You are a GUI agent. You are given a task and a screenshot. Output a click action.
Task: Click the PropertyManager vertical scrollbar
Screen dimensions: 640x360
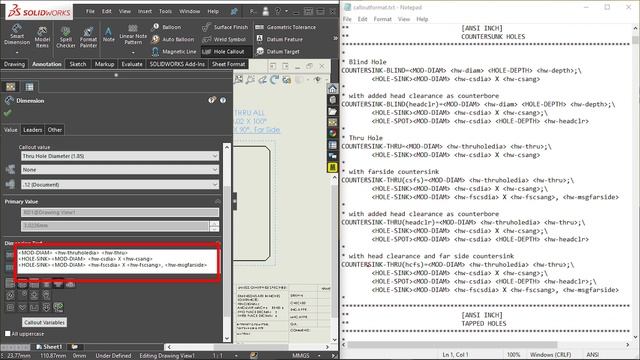[x=227, y=243]
